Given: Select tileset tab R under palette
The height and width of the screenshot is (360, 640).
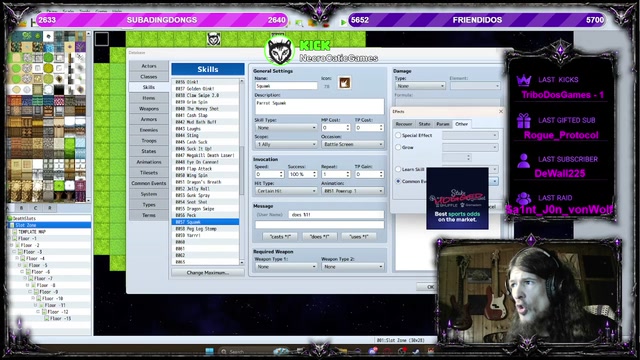Looking at the screenshot, I should (x=50, y=208).
